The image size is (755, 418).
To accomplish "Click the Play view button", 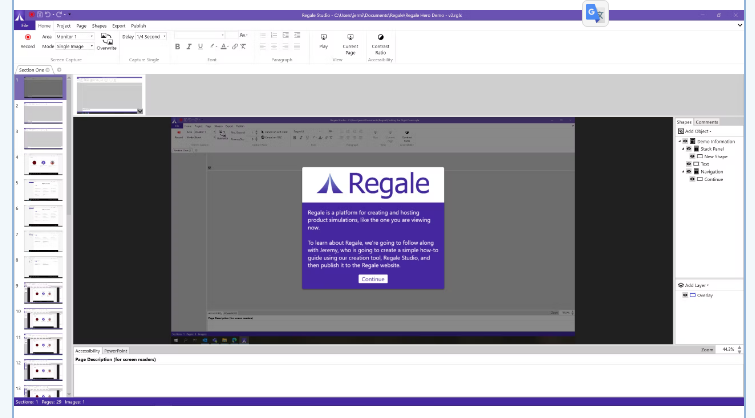I will click(324, 41).
